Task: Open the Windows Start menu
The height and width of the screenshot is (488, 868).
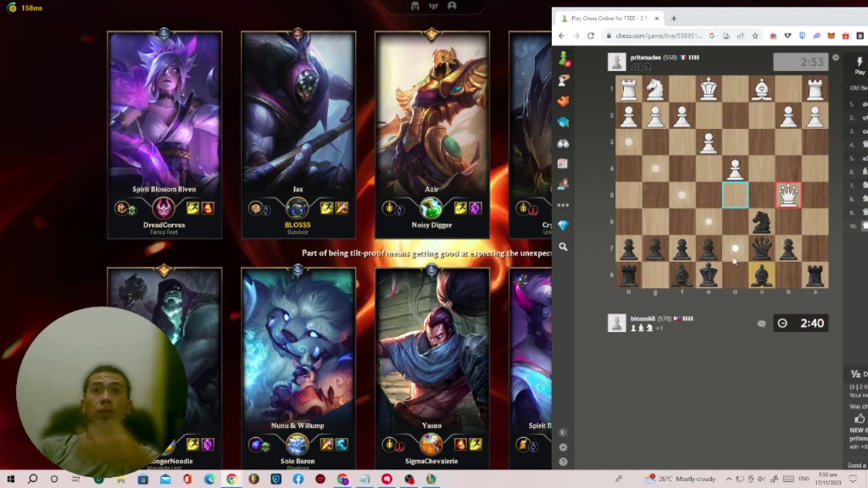Action: (10, 479)
